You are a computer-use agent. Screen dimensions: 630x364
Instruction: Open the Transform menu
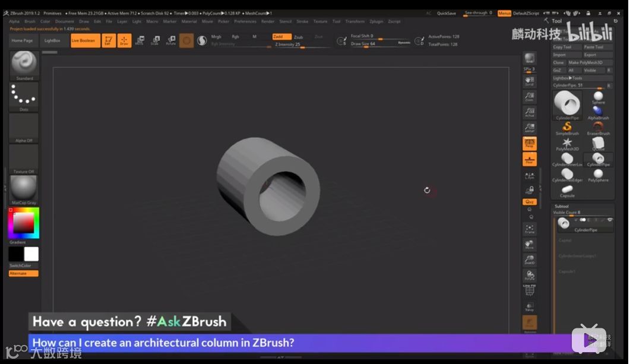pos(355,21)
